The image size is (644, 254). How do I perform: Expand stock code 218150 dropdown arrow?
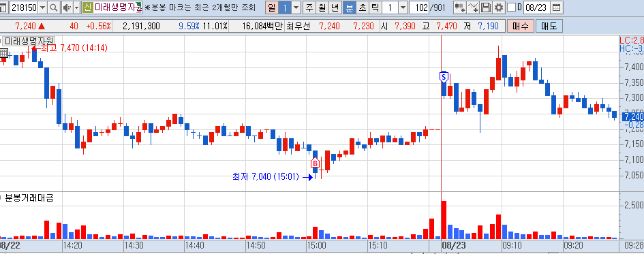pos(42,7)
